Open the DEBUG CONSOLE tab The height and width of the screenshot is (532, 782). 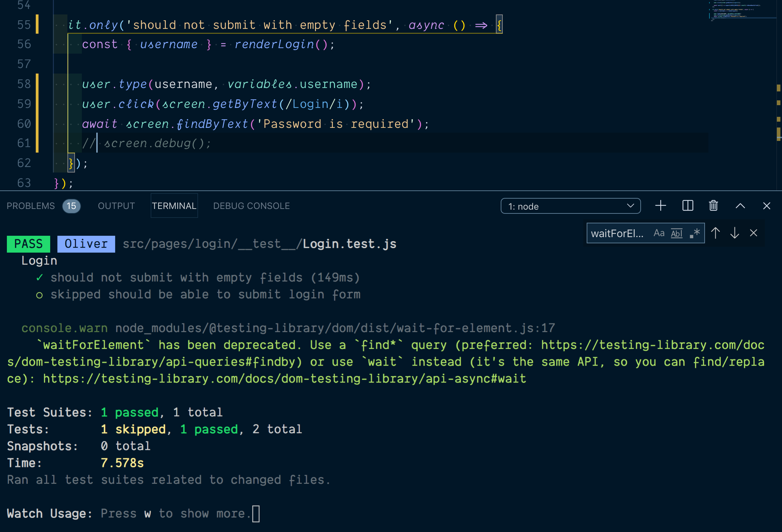tap(251, 206)
